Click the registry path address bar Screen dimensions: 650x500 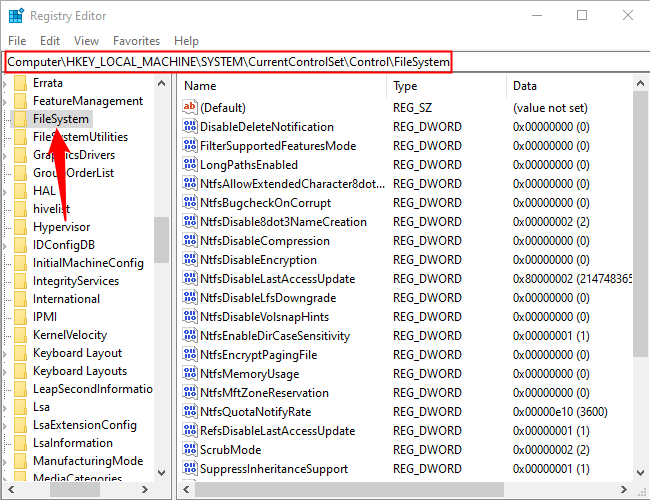[x=229, y=62]
